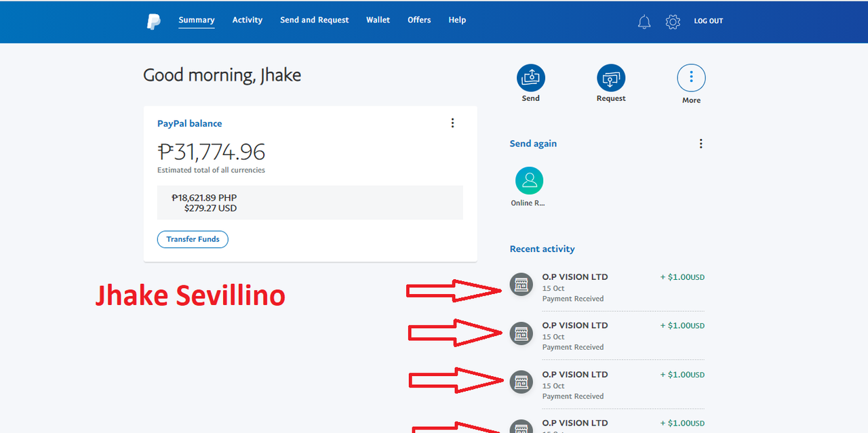The width and height of the screenshot is (868, 433).
Task: Open account settings gear
Action: coord(673,22)
